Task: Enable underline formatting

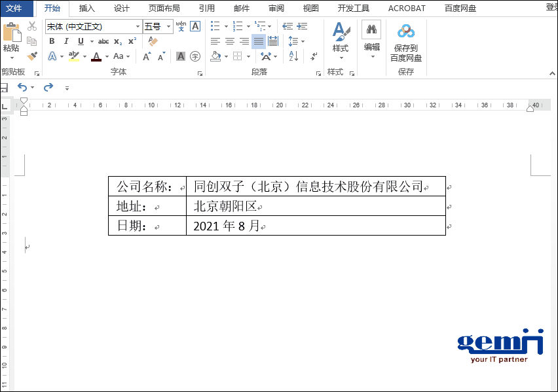Action: (x=81, y=40)
